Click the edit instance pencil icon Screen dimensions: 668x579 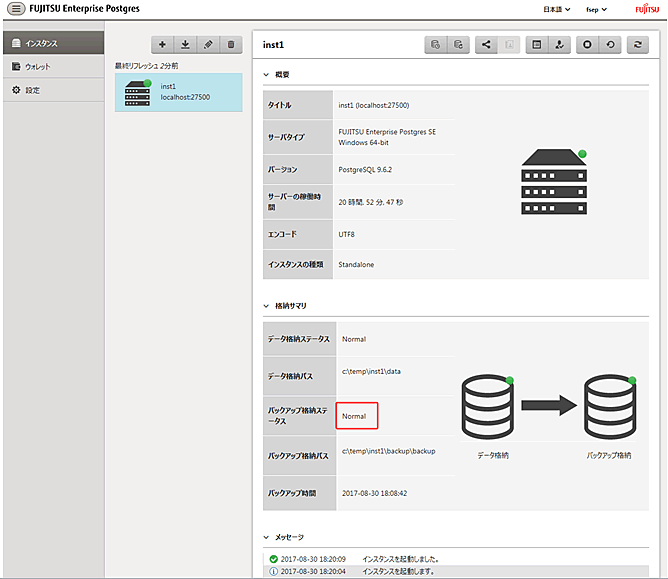tap(208, 45)
